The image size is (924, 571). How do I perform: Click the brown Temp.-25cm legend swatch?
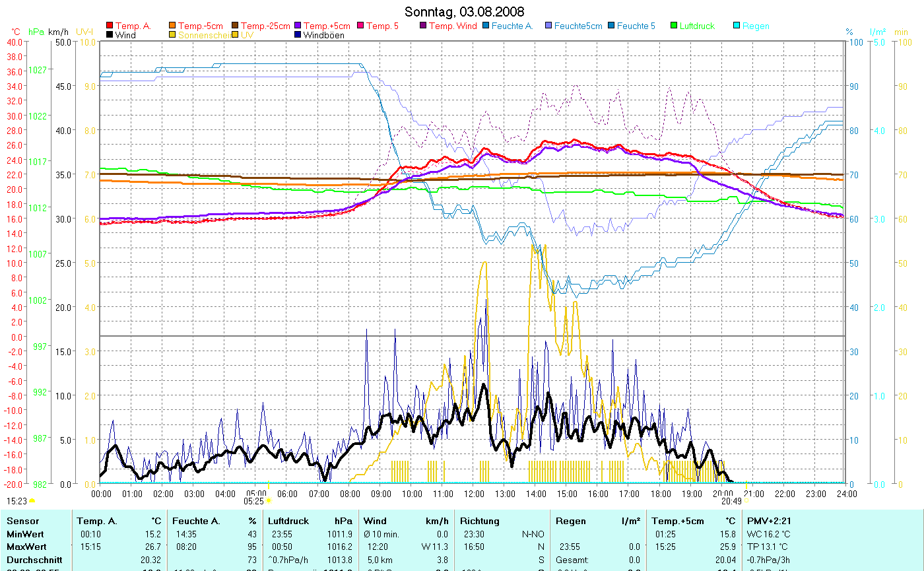click(x=236, y=26)
